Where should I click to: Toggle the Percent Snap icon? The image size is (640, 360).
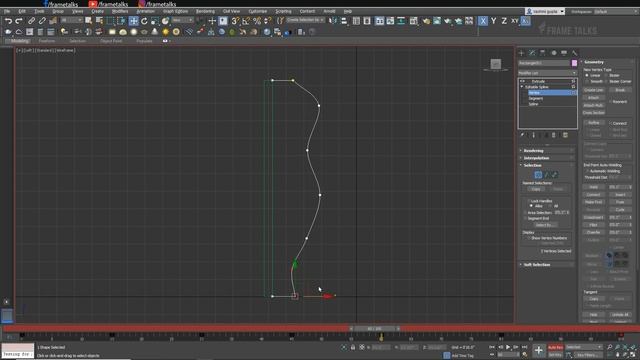[x=257, y=21]
